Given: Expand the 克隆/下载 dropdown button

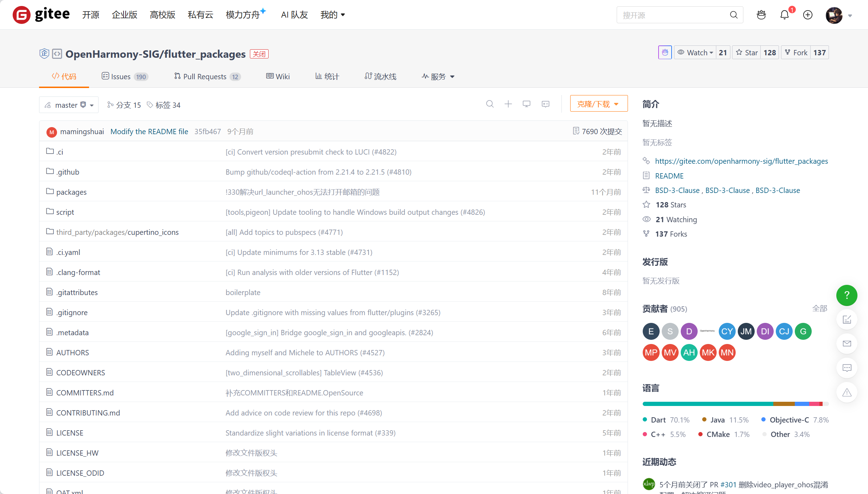Looking at the screenshot, I should tap(598, 104).
